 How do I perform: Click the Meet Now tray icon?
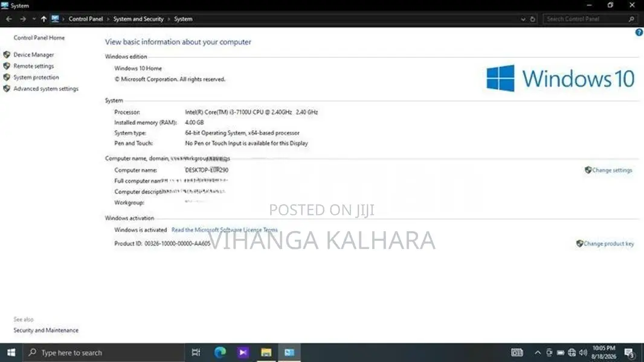tap(549, 352)
